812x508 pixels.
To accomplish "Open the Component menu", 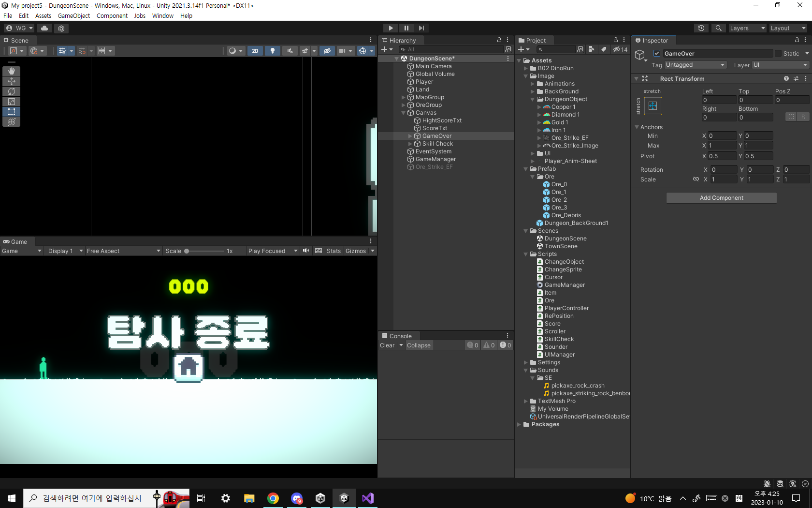I will pos(112,16).
